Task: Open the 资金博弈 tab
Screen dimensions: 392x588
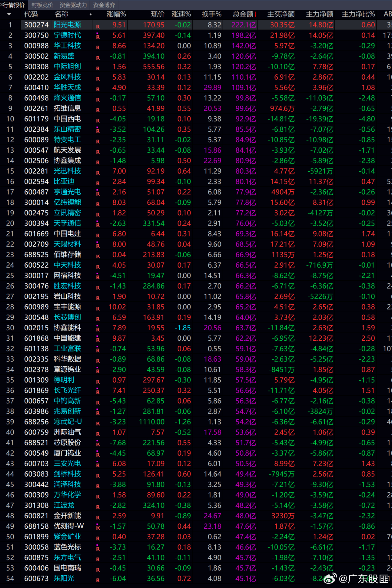Action: pyautogui.click(x=104, y=5)
